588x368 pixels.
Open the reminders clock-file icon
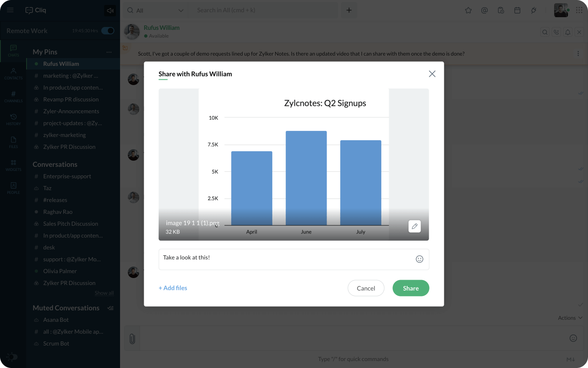501,10
